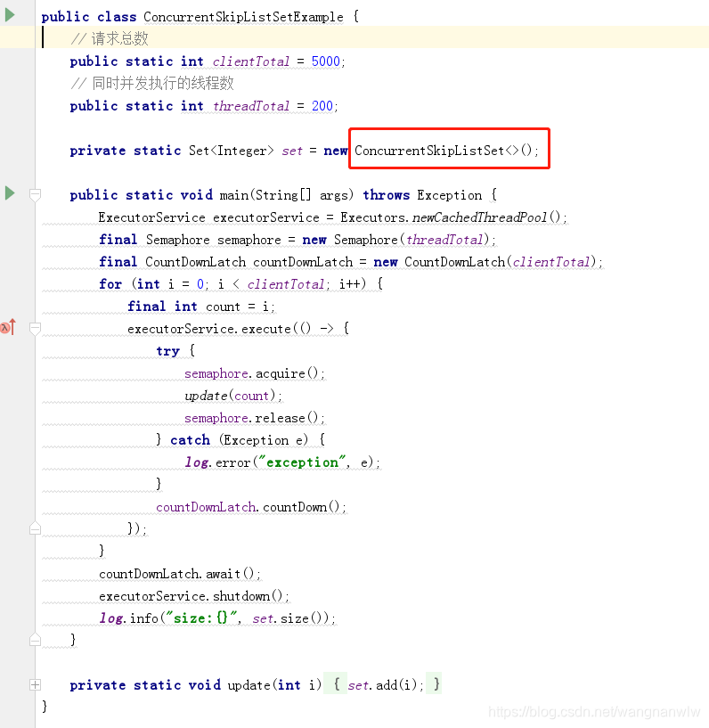
Task: Click the Set<Integer> type declaration
Action: click(231, 151)
